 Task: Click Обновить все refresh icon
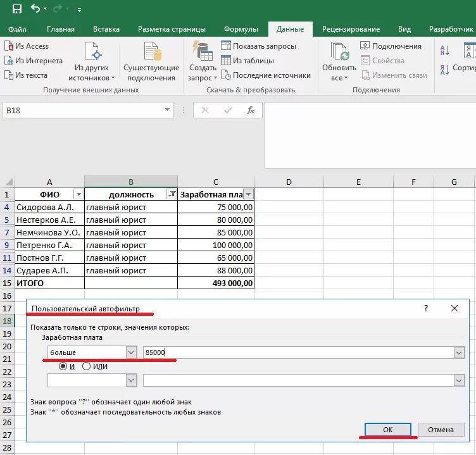[x=340, y=51]
